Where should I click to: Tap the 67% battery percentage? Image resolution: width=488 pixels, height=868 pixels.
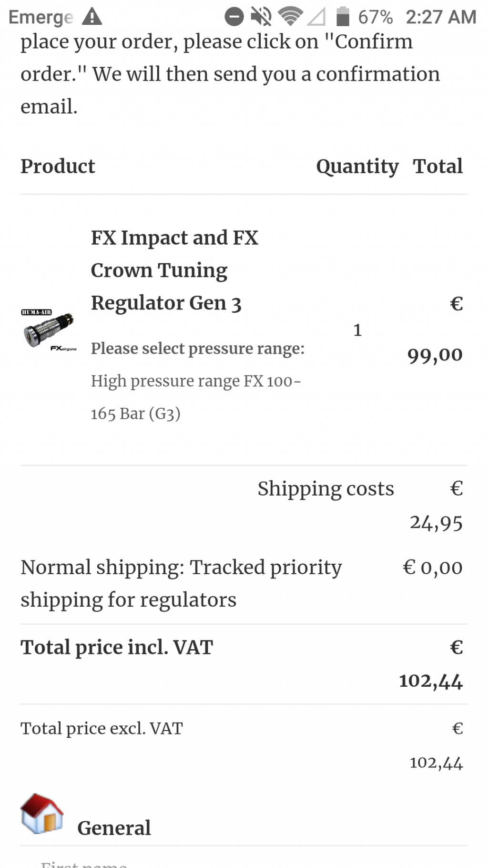coord(376,17)
